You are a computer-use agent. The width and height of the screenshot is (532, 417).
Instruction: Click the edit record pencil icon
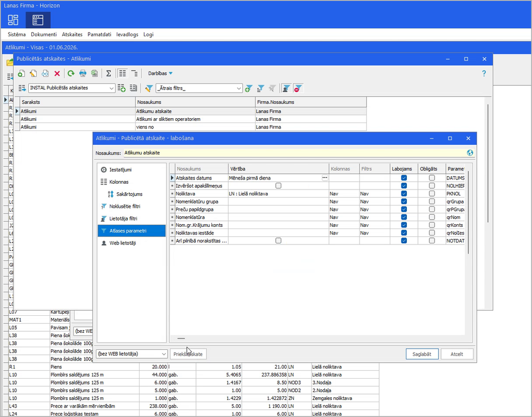(x=33, y=73)
